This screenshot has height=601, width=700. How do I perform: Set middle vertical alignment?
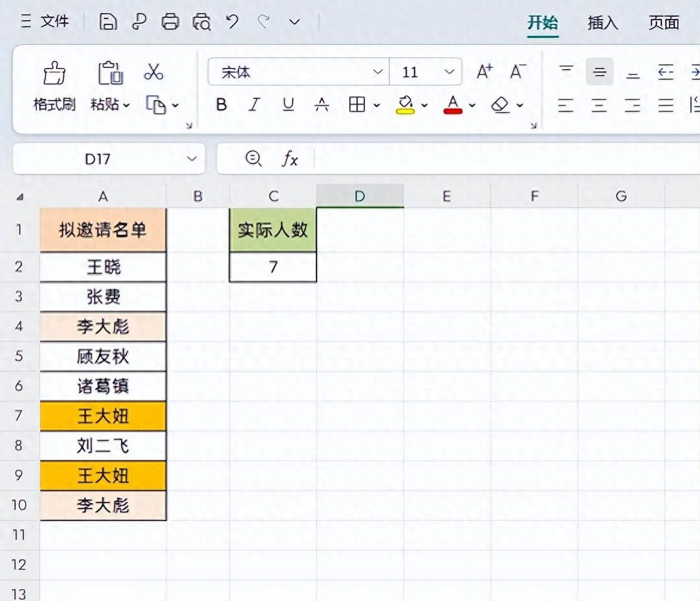pos(600,72)
